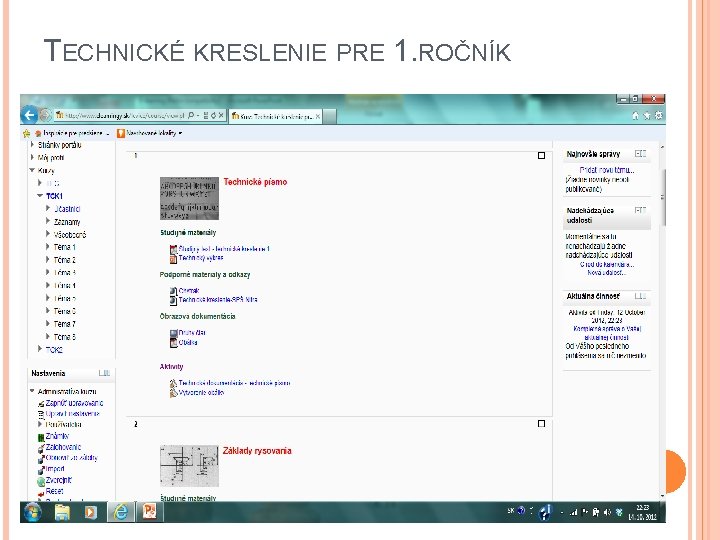Open the TCK1 course link

(x=54, y=196)
